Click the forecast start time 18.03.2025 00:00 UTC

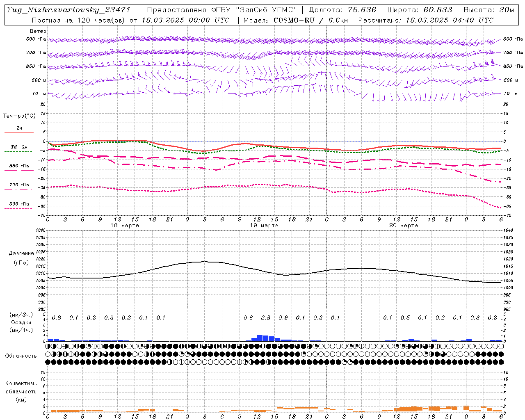(x=186, y=20)
